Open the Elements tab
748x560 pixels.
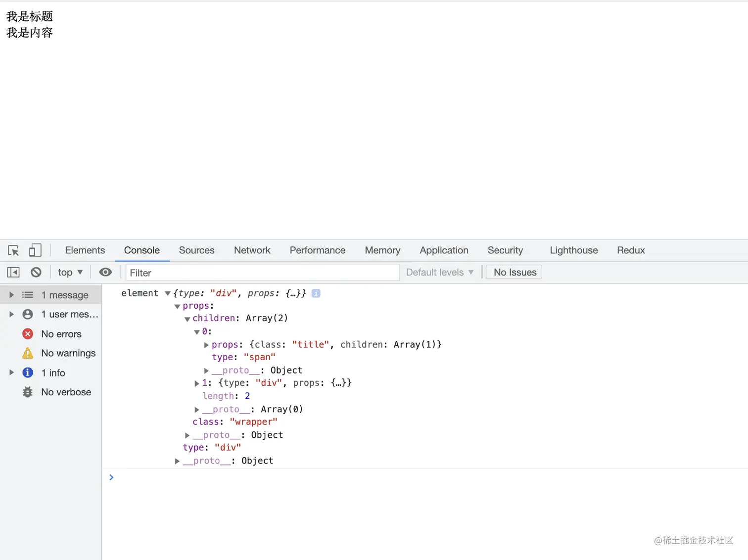point(85,250)
